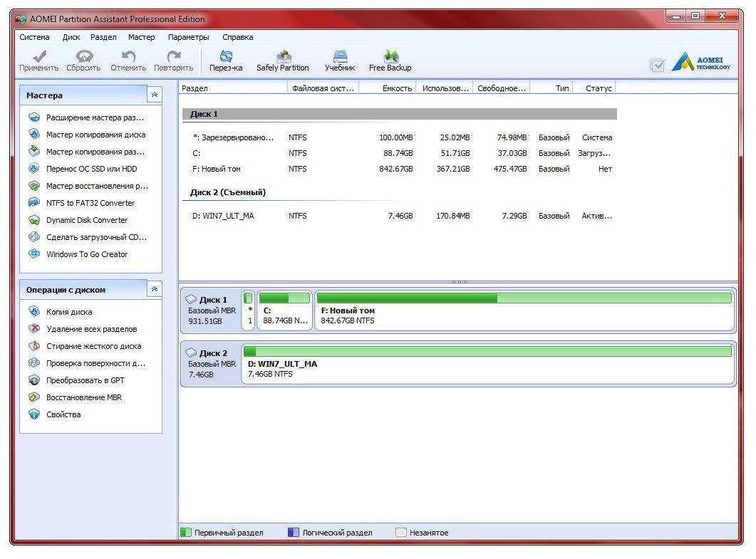Sort by the Статус column header
The image size is (756, 559).
pos(594,88)
